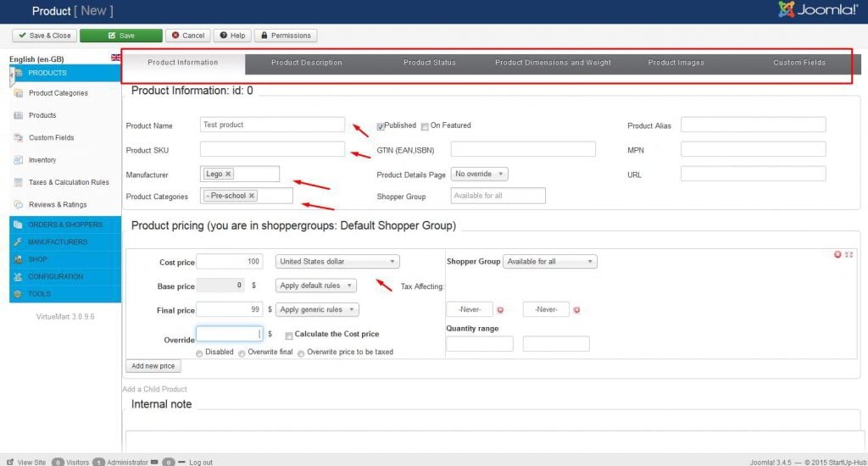This screenshot has height=466, width=868.
Task: Open the Inventory sidebar item
Action: [x=42, y=160]
